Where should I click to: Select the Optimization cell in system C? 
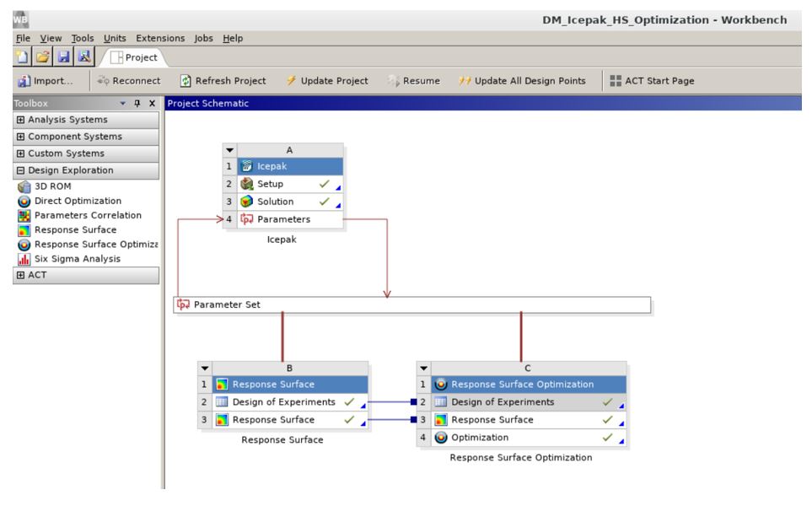529,438
